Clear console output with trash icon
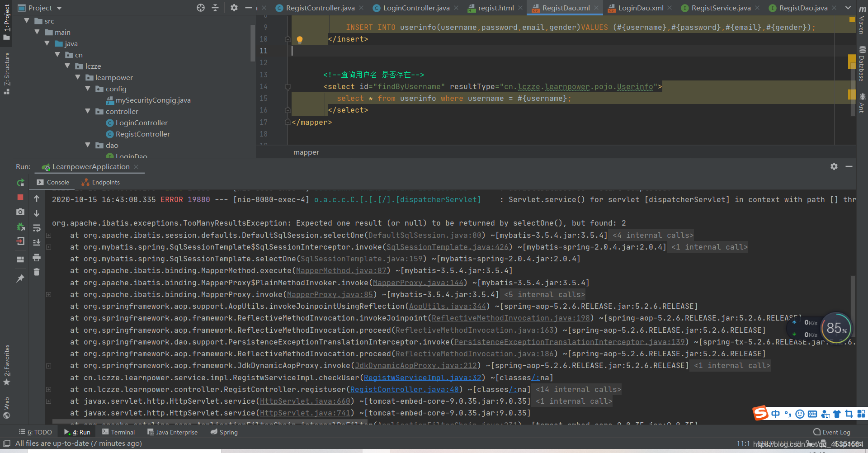This screenshot has height=453, width=868. coord(36,272)
